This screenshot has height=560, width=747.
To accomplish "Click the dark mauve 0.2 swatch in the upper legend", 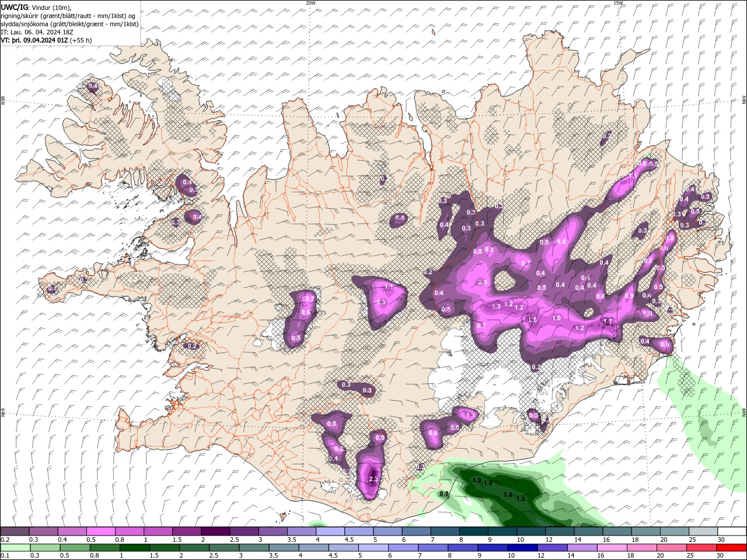I will [15, 531].
